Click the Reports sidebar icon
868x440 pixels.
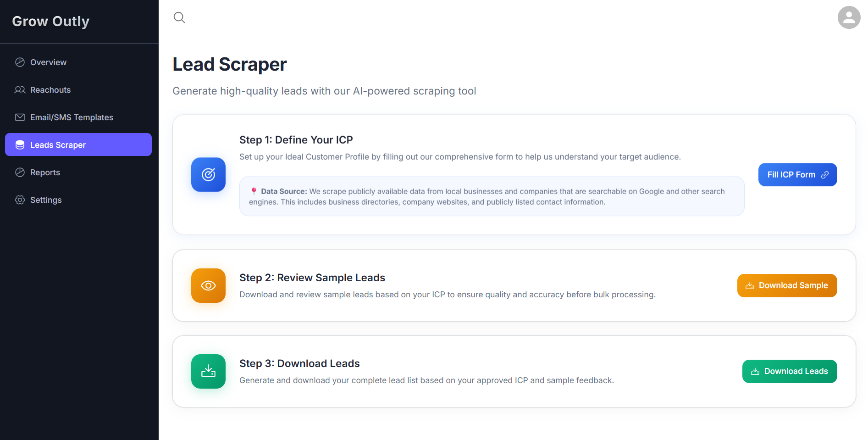[20, 173]
